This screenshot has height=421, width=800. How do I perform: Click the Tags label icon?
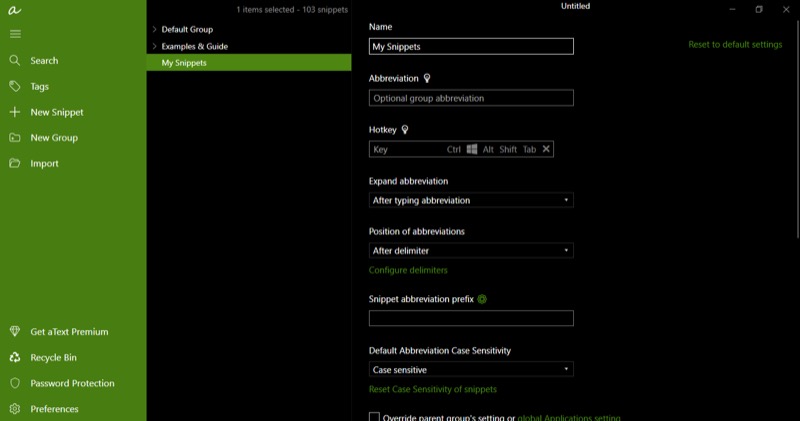click(x=15, y=86)
